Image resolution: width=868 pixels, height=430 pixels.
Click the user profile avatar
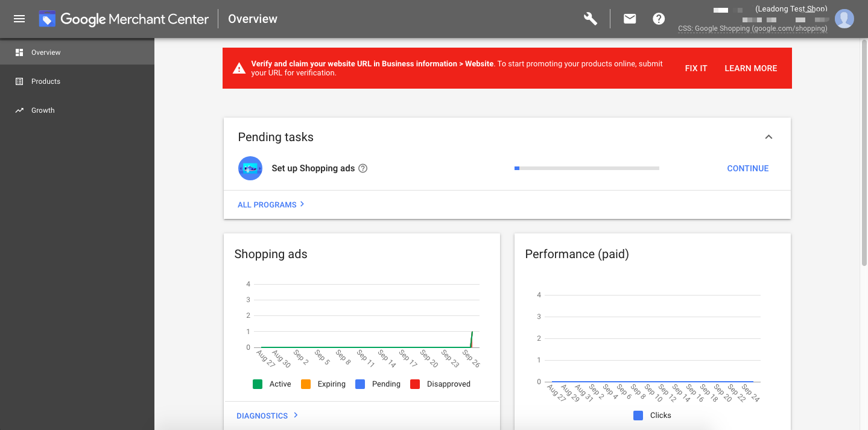pos(844,19)
